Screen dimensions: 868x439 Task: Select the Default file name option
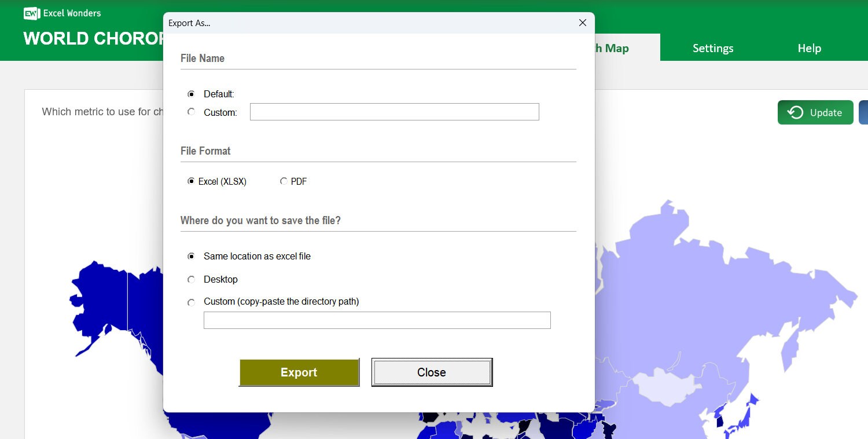pos(191,94)
